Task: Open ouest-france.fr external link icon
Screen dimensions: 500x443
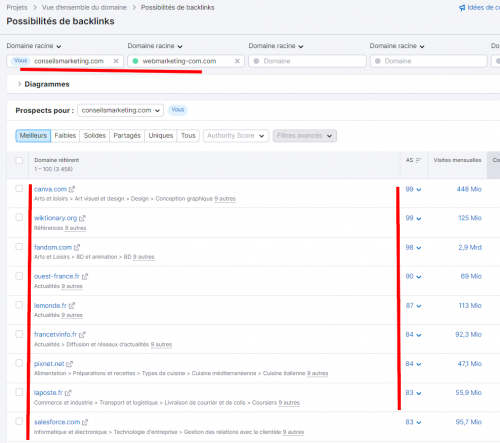Action: pos(85,276)
